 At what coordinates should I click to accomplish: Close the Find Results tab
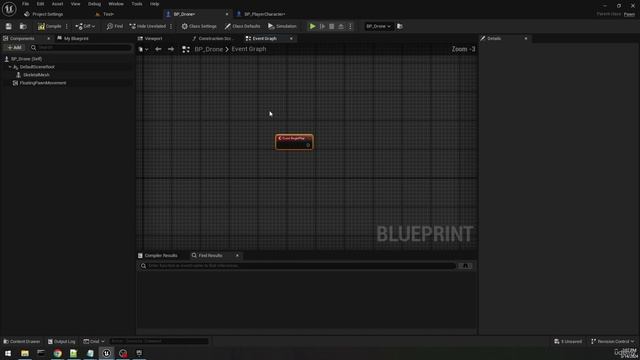coord(237,256)
